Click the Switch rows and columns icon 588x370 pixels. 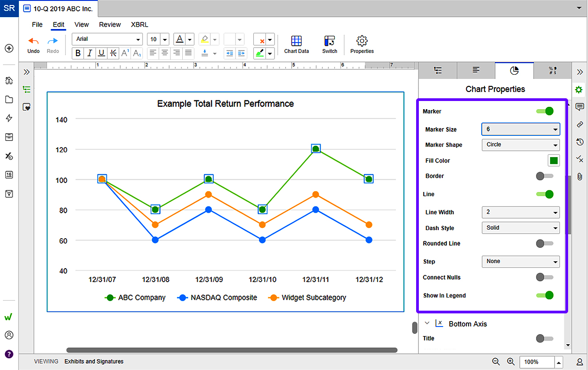tap(329, 41)
